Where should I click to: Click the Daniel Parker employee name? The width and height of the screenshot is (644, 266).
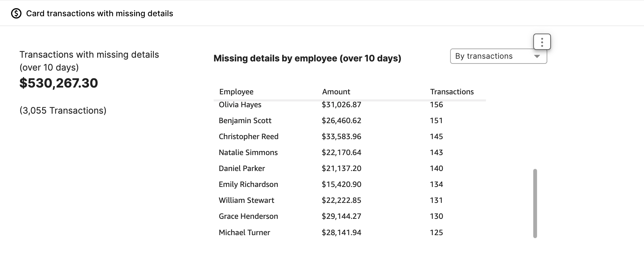point(241,168)
